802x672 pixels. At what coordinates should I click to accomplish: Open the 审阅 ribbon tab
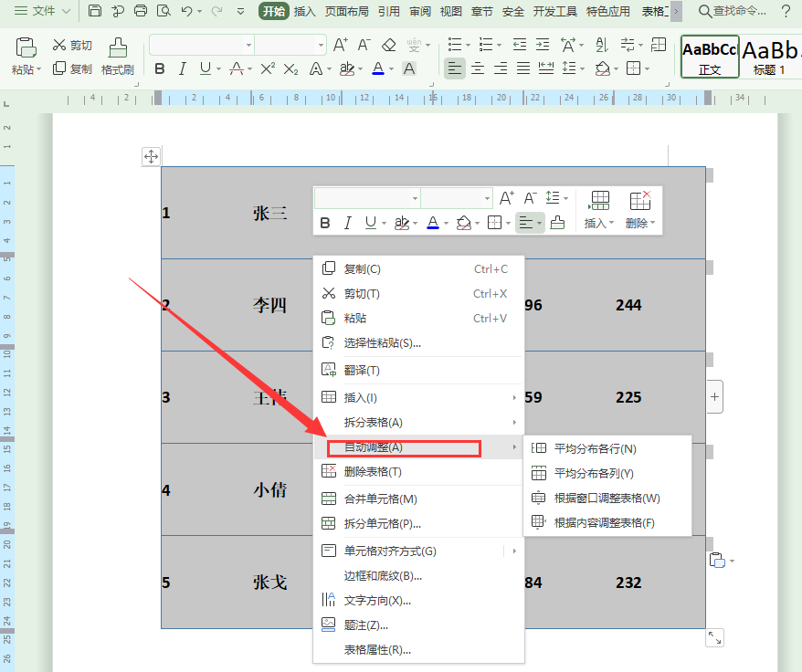[x=420, y=11]
